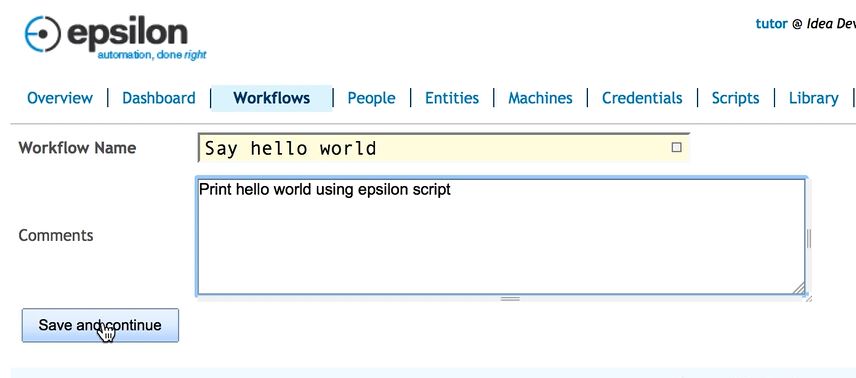
Task: Click the vertical grip handle right of Comments
Action: click(x=809, y=239)
